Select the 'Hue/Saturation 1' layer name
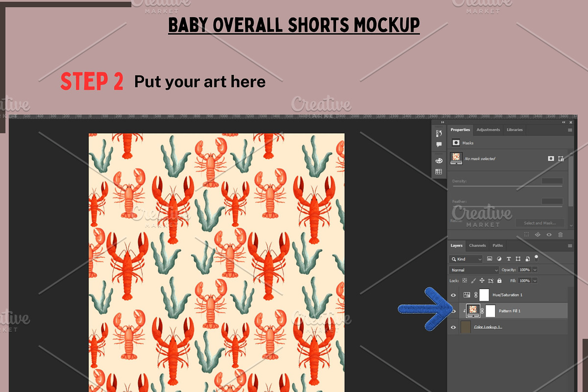The height and width of the screenshot is (392, 588). click(x=507, y=295)
